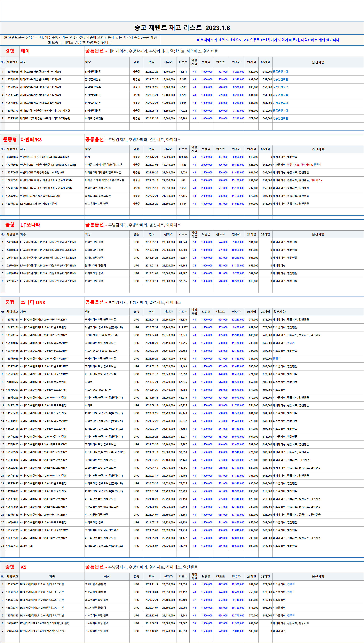Select plate number 49허4584
The width and height of the screenshot is (364, 643).
[12, 631]
